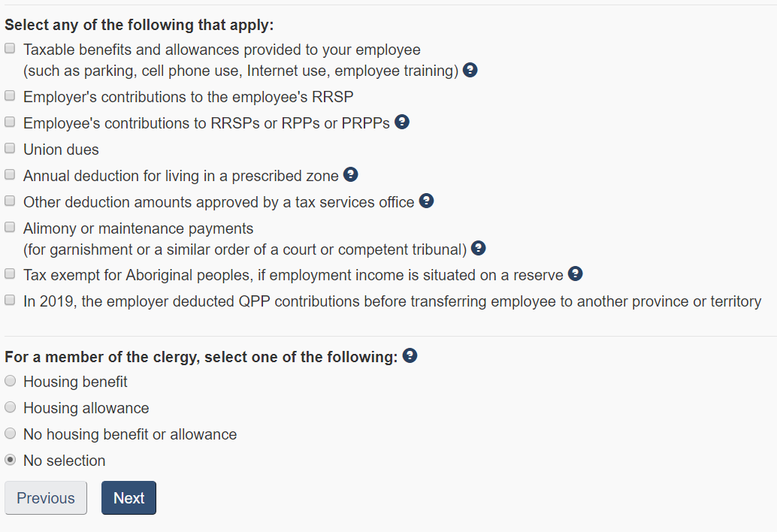The height and width of the screenshot is (532, 777).
Task: Open help icon for tax services office deductions
Action: [426, 201]
